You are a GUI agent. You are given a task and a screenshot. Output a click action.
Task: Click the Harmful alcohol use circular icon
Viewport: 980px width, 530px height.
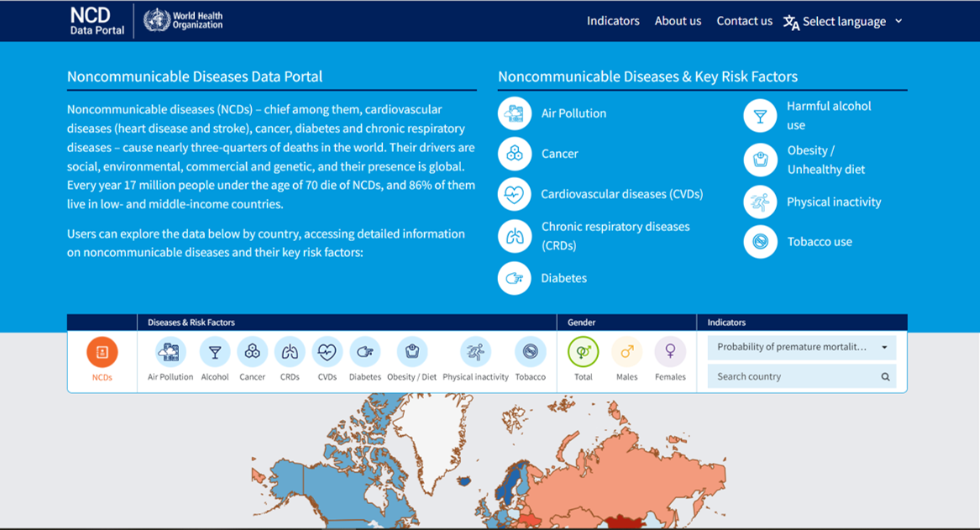click(760, 115)
